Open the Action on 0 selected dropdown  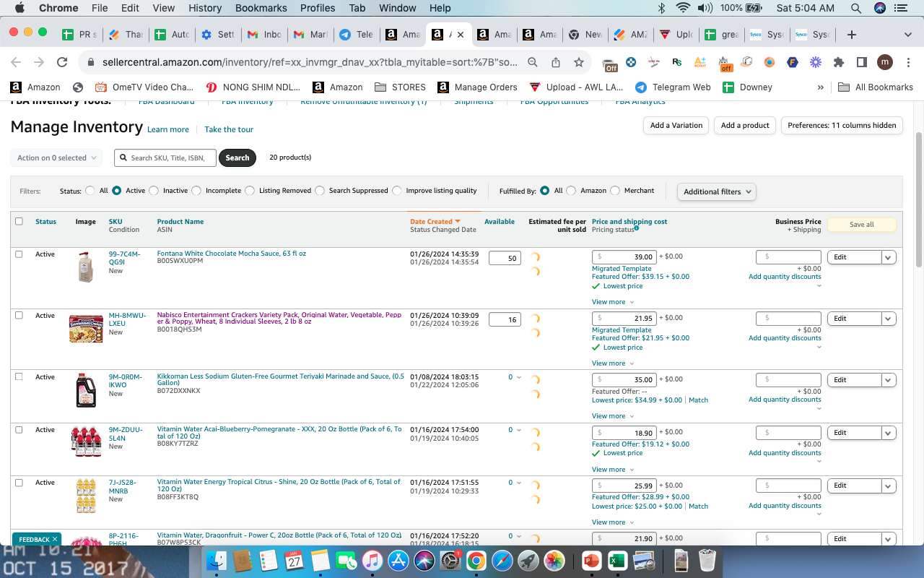(x=56, y=158)
